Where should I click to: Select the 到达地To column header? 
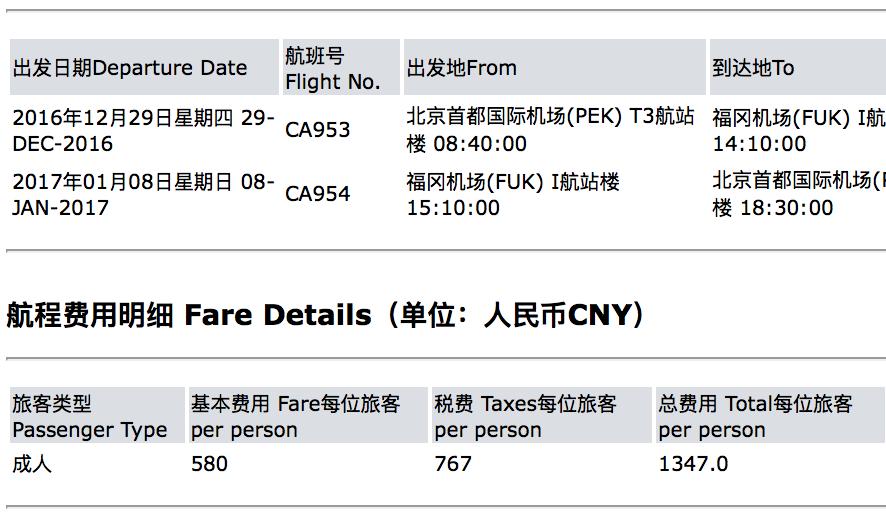click(754, 68)
